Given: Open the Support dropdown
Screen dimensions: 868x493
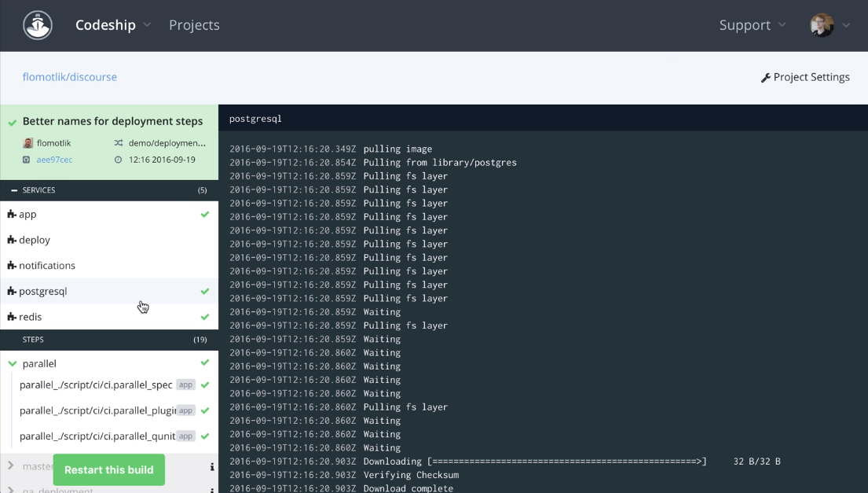Looking at the screenshot, I should 750,24.
